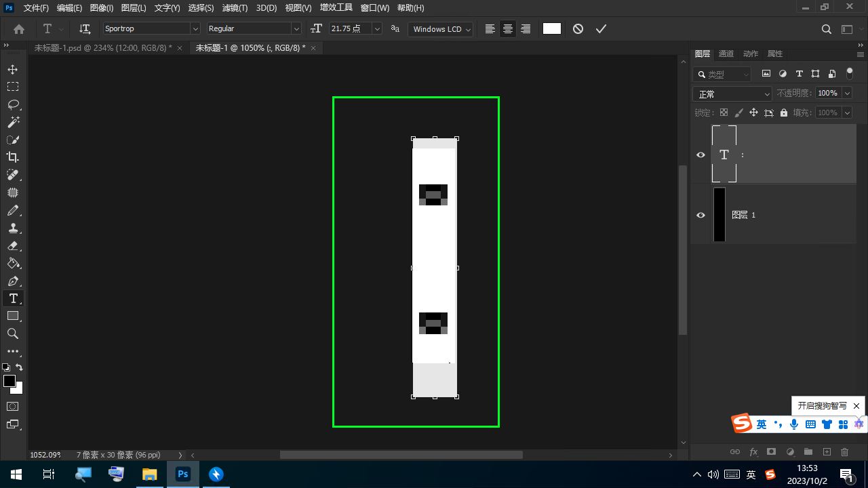Hide 图层 1 layer visibility eye
The image size is (868, 488).
pos(701,216)
